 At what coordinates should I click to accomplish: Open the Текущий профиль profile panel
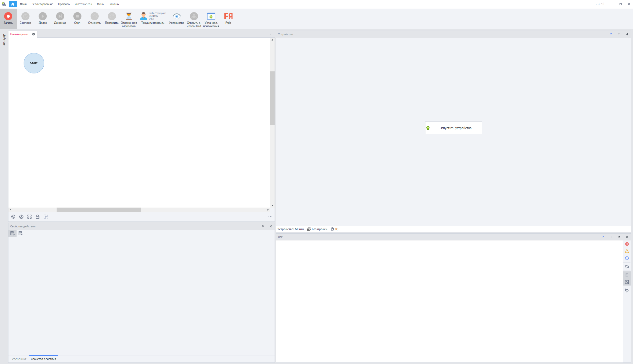point(153,18)
